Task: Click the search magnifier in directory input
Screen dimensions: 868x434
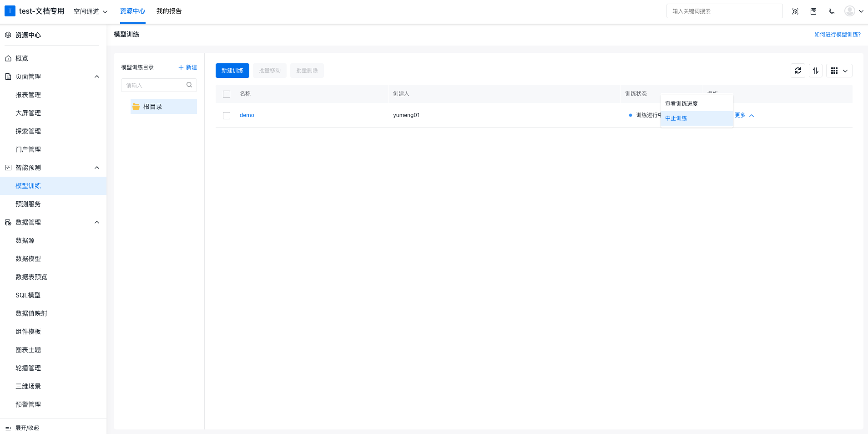Action: [x=189, y=85]
